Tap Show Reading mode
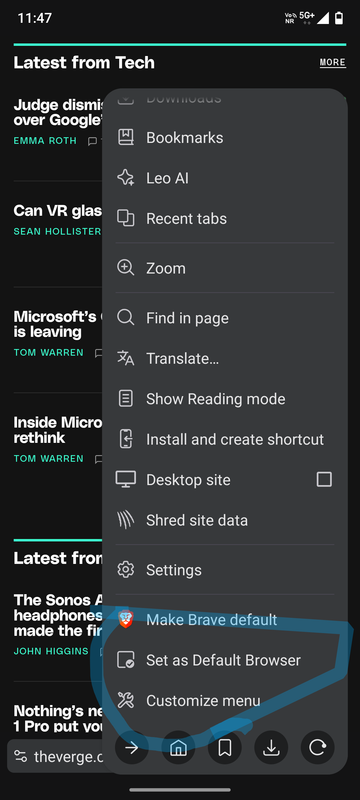 tap(224, 398)
